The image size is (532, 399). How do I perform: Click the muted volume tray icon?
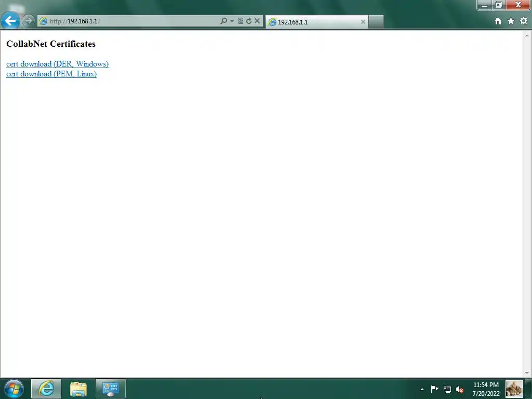pos(460,389)
